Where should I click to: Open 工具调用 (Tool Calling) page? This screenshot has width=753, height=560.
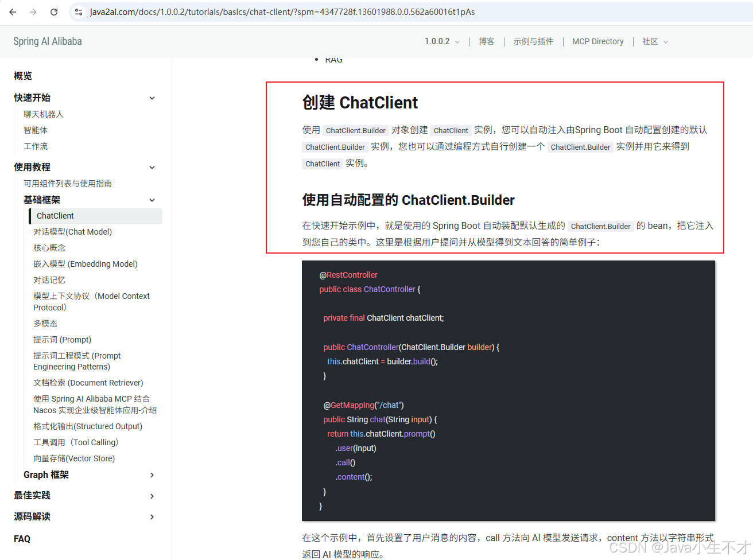(x=76, y=442)
